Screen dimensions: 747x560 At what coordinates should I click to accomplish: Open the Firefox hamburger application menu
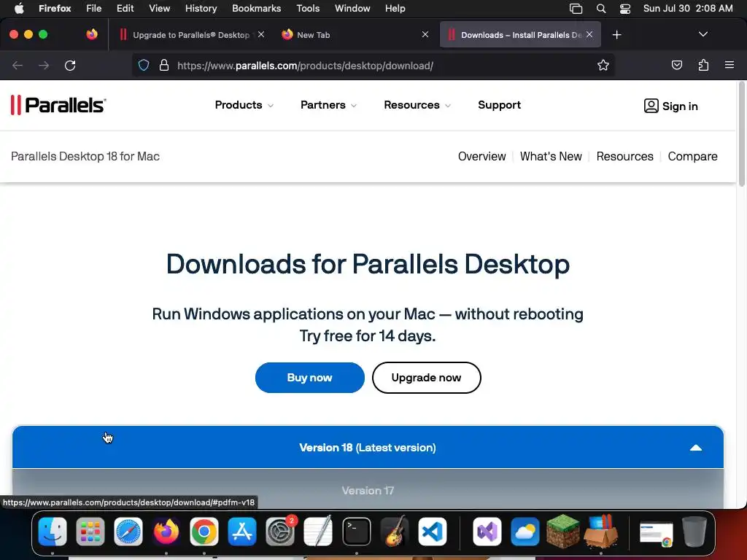pyautogui.click(x=729, y=65)
